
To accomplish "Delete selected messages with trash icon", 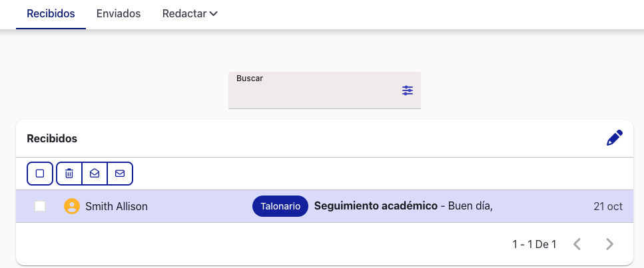I will tap(69, 174).
